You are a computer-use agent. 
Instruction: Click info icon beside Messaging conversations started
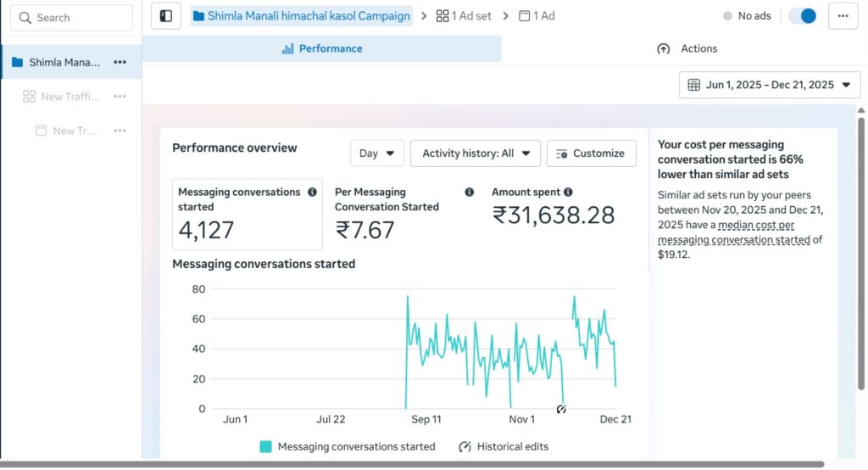coord(312,193)
